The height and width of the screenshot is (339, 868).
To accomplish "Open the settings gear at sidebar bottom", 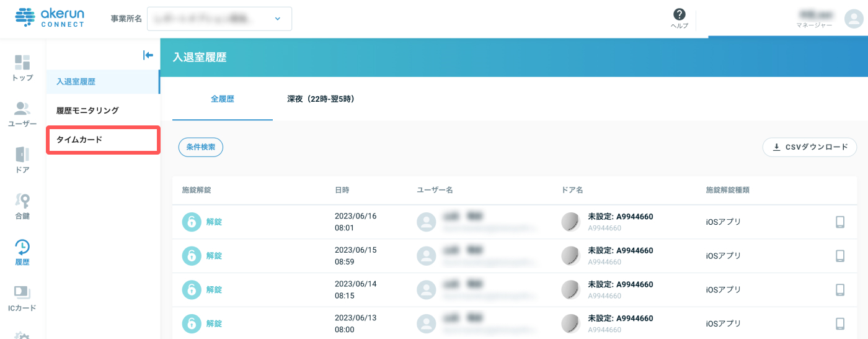I will click(22, 335).
